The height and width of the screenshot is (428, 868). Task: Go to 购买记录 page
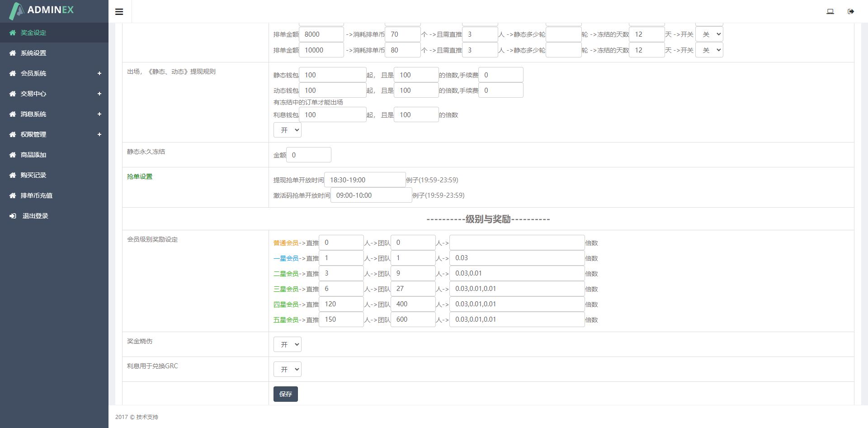(x=54, y=175)
